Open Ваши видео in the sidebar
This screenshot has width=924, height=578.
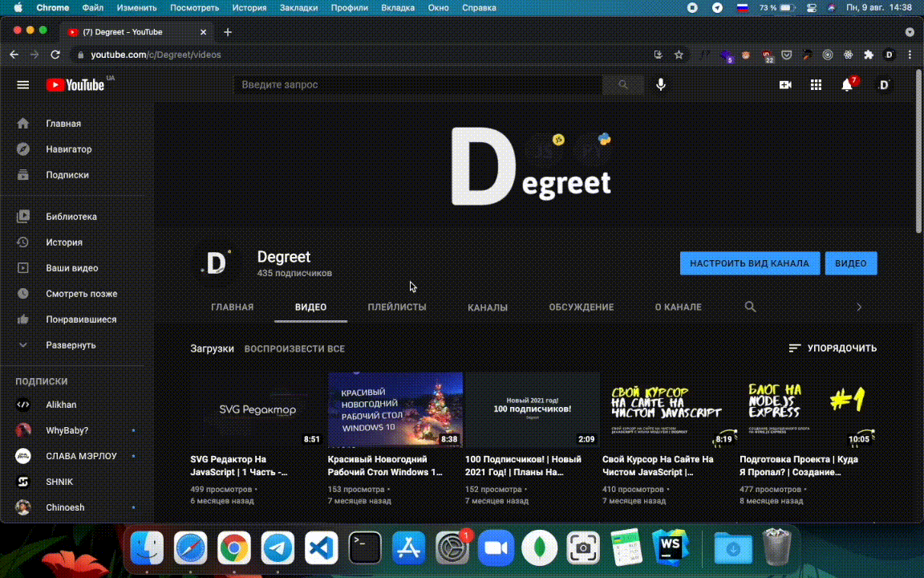(74, 268)
